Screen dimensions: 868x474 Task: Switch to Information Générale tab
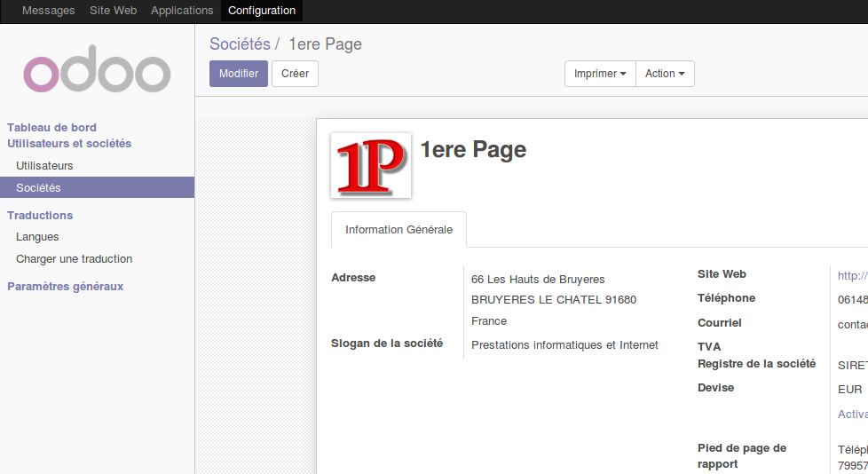[x=398, y=230]
